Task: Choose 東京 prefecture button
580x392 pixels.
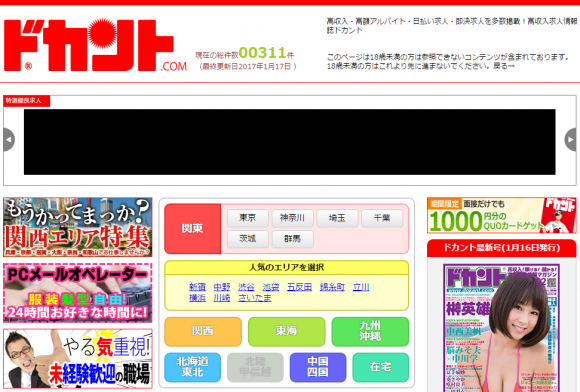Action: (x=248, y=218)
